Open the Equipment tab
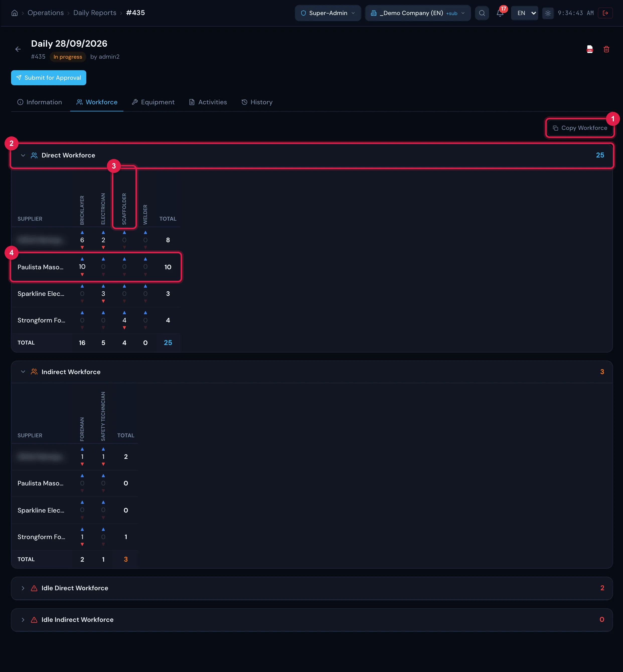Image resolution: width=623 pixels, height=672 pixels. click(x=153, y=102)
